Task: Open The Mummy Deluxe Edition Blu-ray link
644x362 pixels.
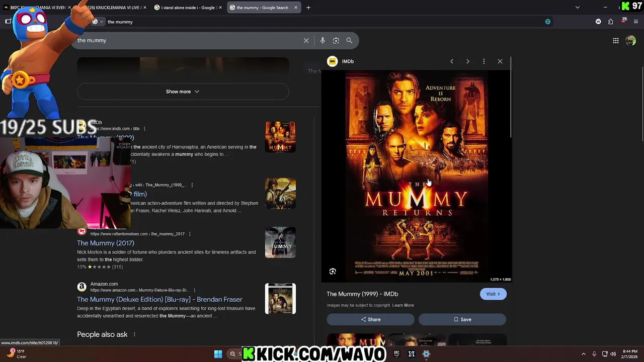Action: [159, 299]
